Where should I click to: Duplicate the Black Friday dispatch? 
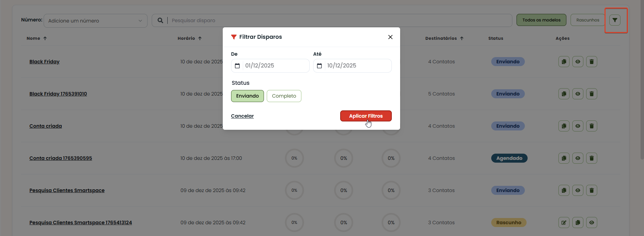pyautogui.click(x=564, y=62)
